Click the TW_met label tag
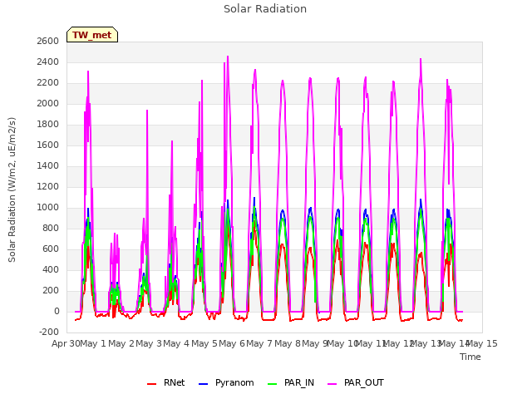The height and width of the screenshot is (399, 532). click(x=92, y=35)
